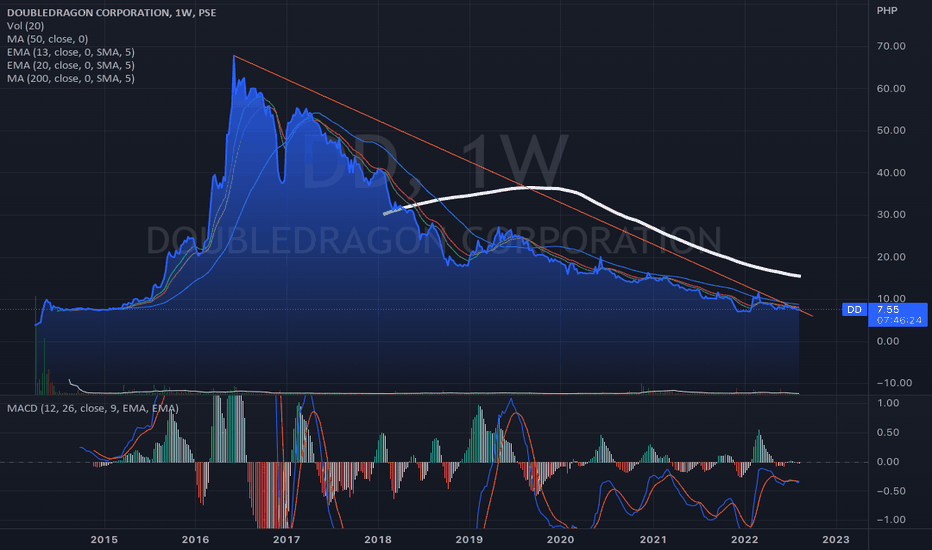
Task: Click the 10.00 price axis label
Action: click(x=891, y=298)
